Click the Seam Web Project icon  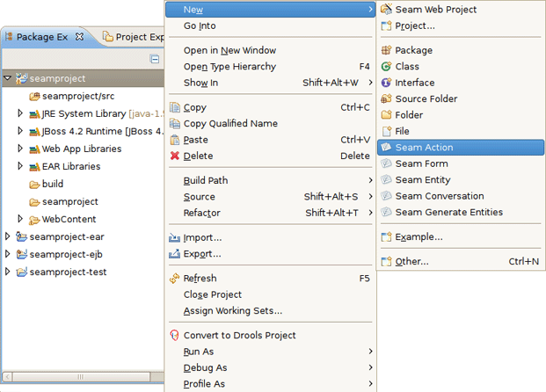point(386,10)
